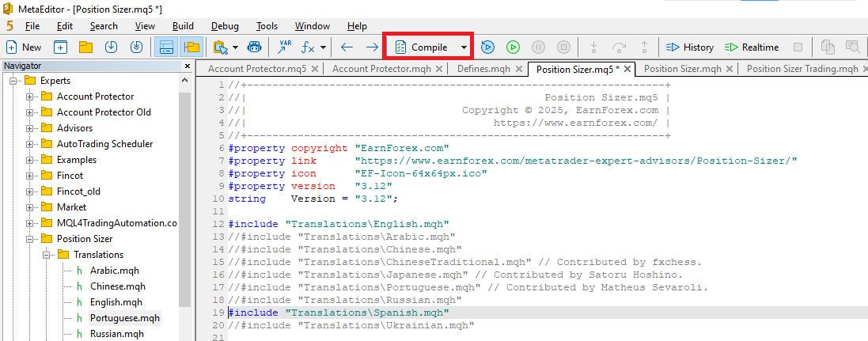
Task: Toggle the Navigator panel icon
Action: [191, 47]
